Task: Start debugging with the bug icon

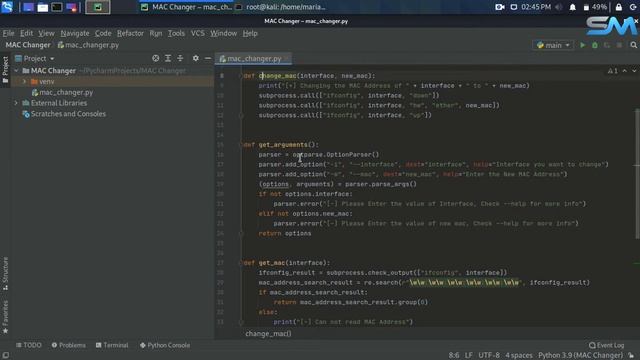Action: click(x=595, y=45)
